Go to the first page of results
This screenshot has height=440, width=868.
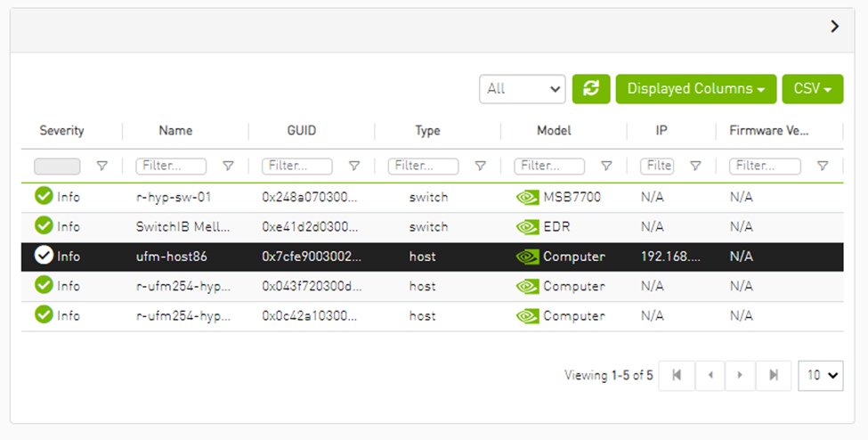coord(677,376)
